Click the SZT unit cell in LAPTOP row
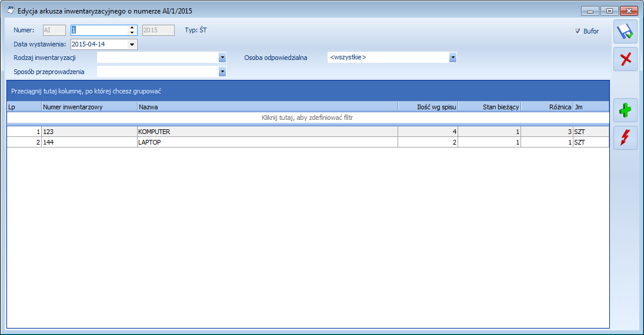644x335 pixels. [591, 142]
